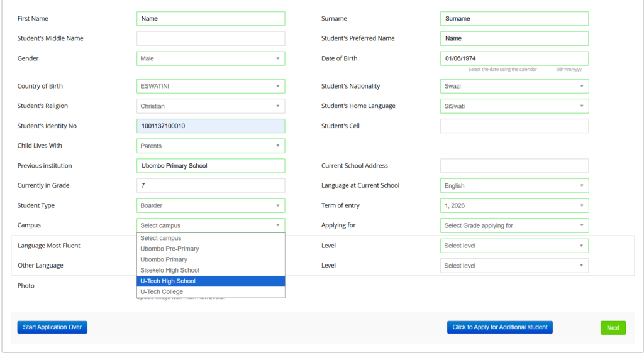Open the Student's Nationality dropdown
644x353 pixels.
(514, 86)
